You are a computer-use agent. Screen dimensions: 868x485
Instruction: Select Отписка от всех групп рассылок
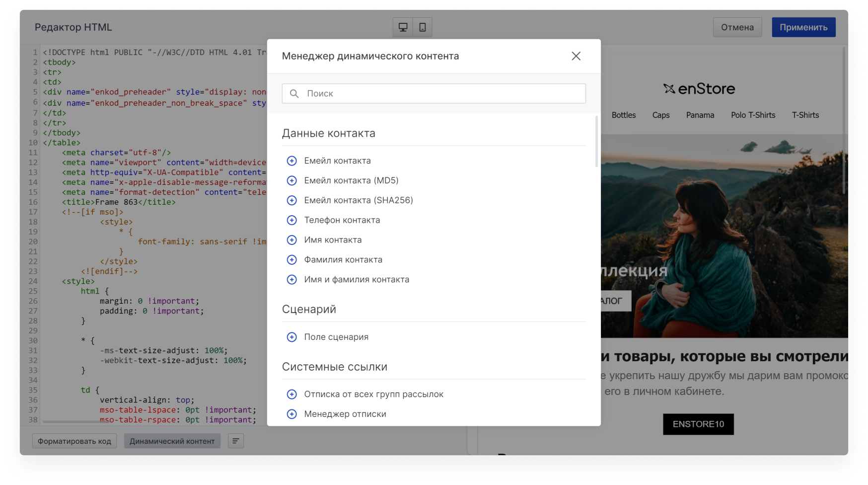click(374, 394)
